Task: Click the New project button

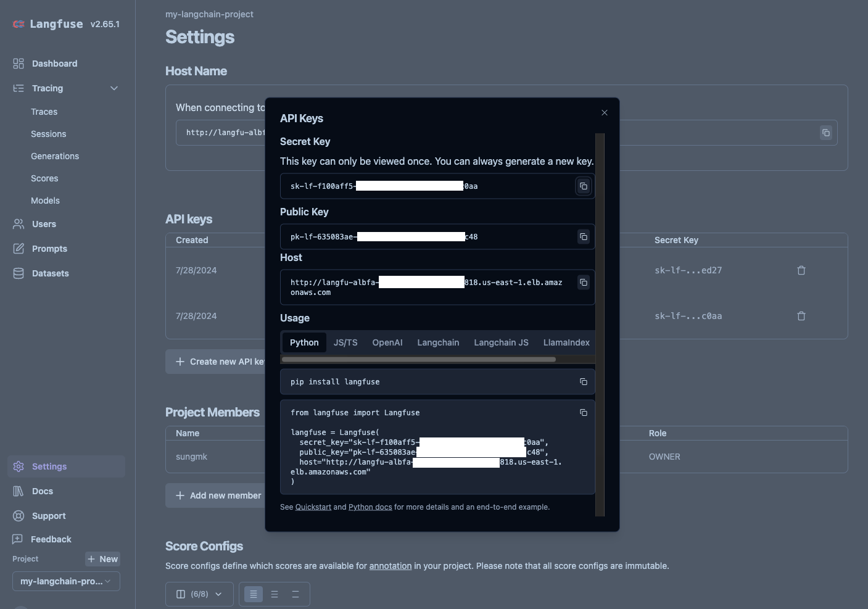Action: pos(102,559)
